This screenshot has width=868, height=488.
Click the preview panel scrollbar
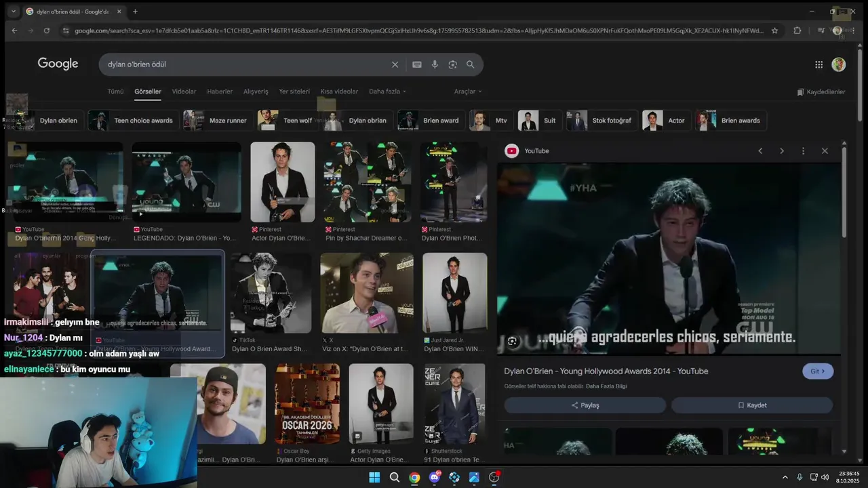(844, 192)
